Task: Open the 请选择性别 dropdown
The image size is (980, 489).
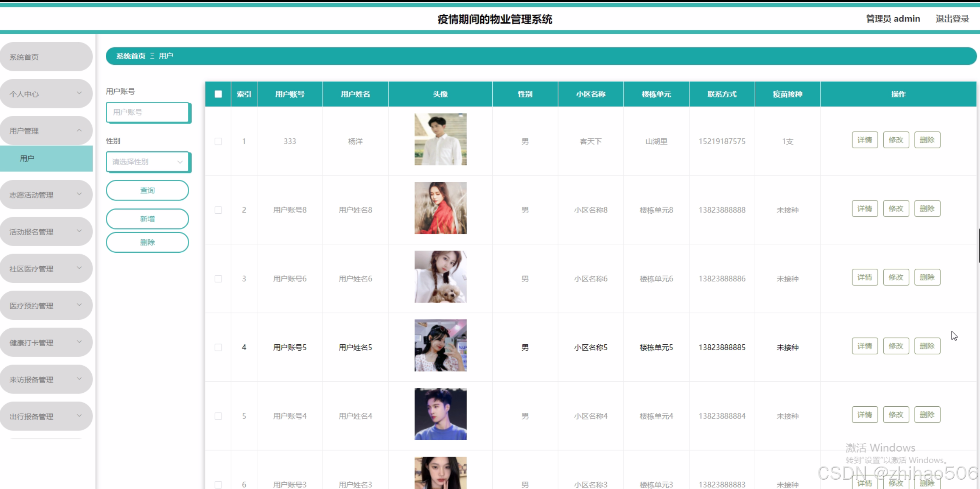Action: click(x=147, y=161)
